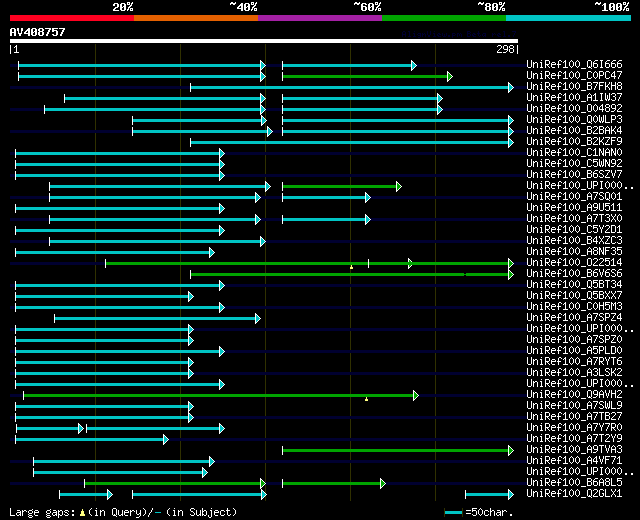Select the UniRef100_A7T2Y9 label
This screenshot has height=520, width=640.
[574, 439]
